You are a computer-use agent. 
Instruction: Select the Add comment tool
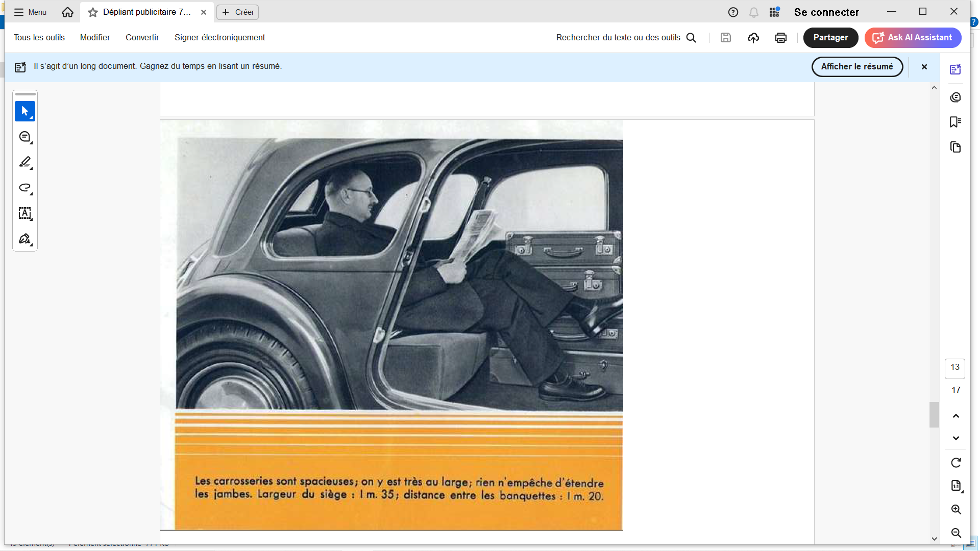(x=25, y=137)
